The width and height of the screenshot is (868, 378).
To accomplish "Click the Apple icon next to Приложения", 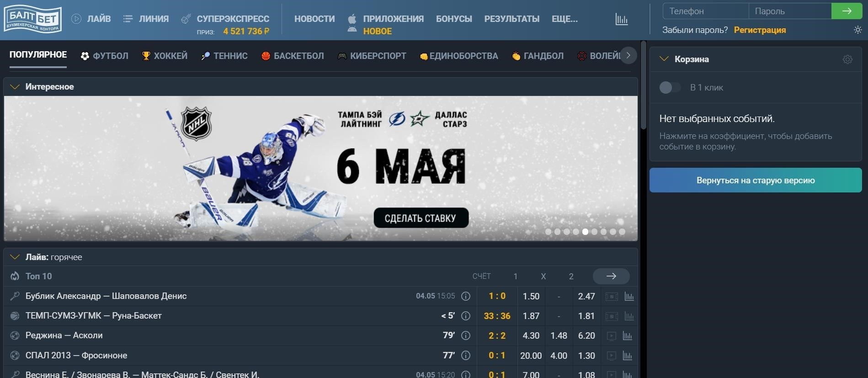I will (x=352, y=19).
